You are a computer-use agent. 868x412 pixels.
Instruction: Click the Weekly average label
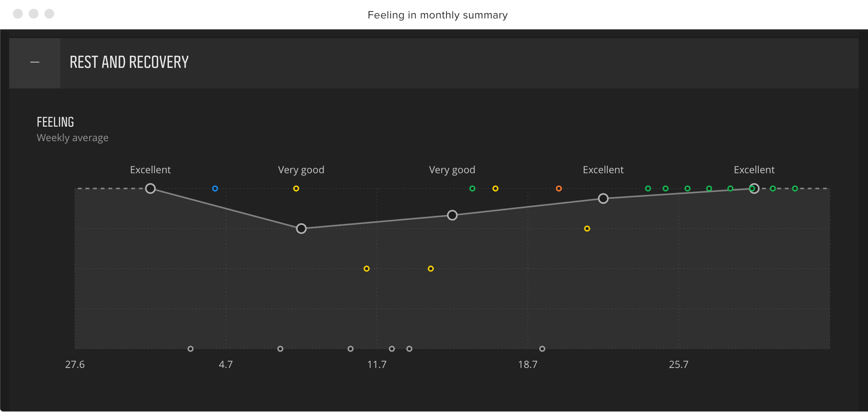pos(72,138)
